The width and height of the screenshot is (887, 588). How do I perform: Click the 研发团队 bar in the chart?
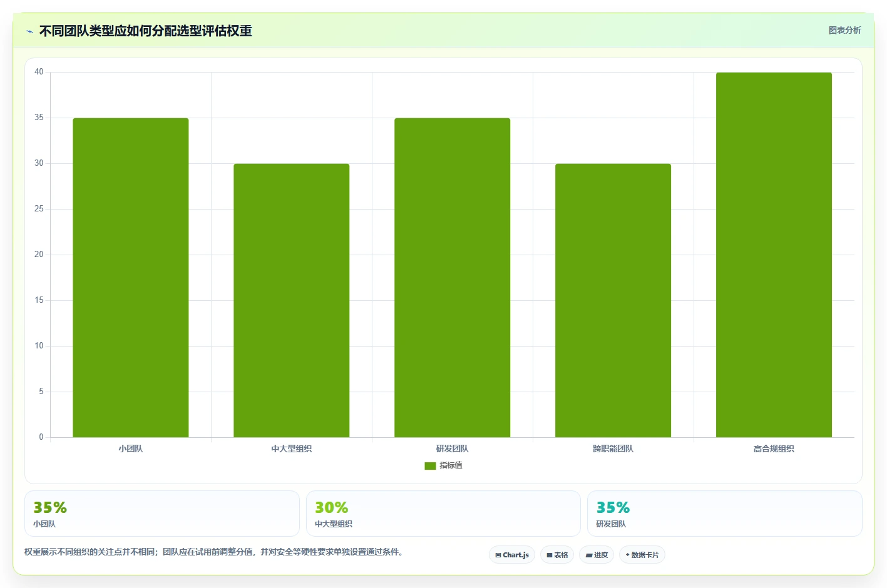(453, 278)
